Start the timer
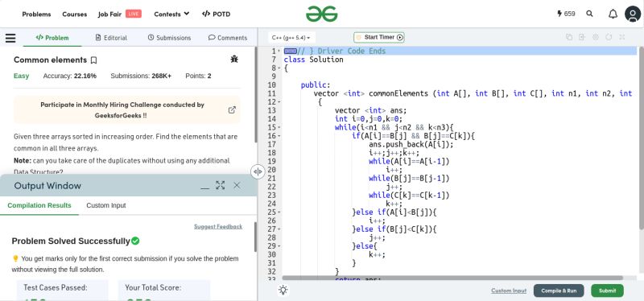 (x=378, y=37)
